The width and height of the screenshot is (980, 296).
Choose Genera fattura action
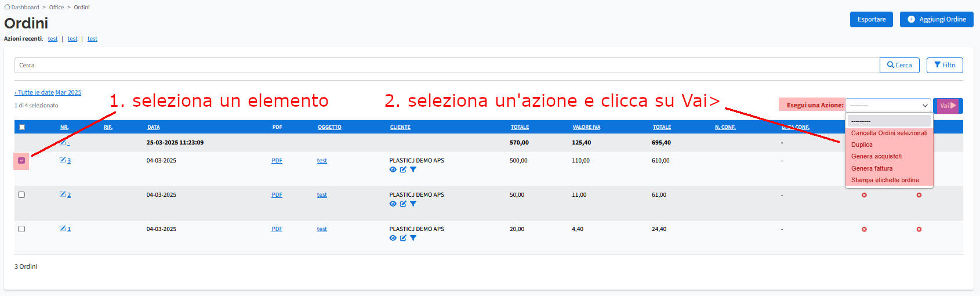pyautogui.click(x=889, y=168)
